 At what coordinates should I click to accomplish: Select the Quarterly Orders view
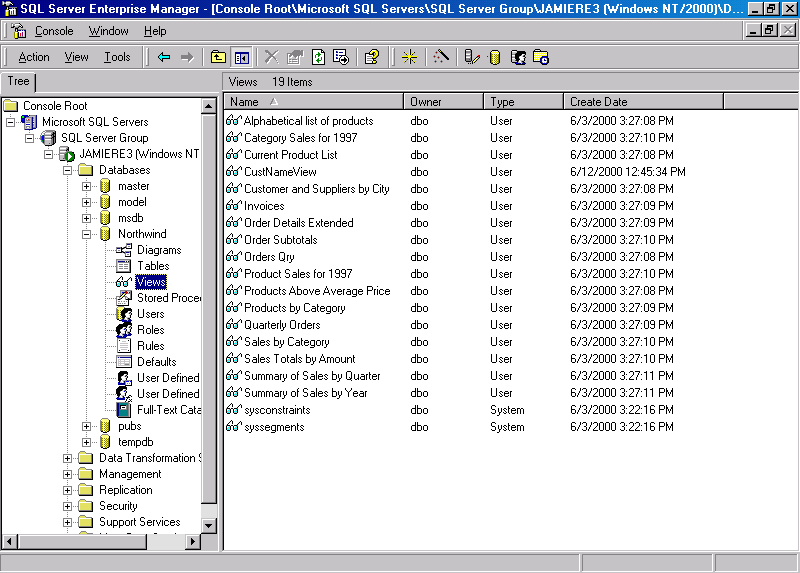coord(282,325)
